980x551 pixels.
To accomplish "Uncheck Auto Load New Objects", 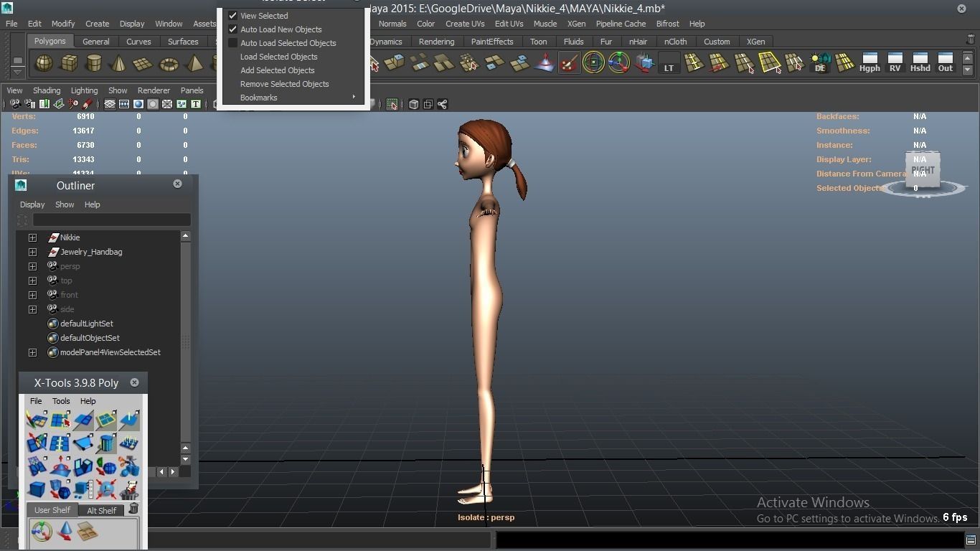I will pyautogui.click(x=233, y=29).
